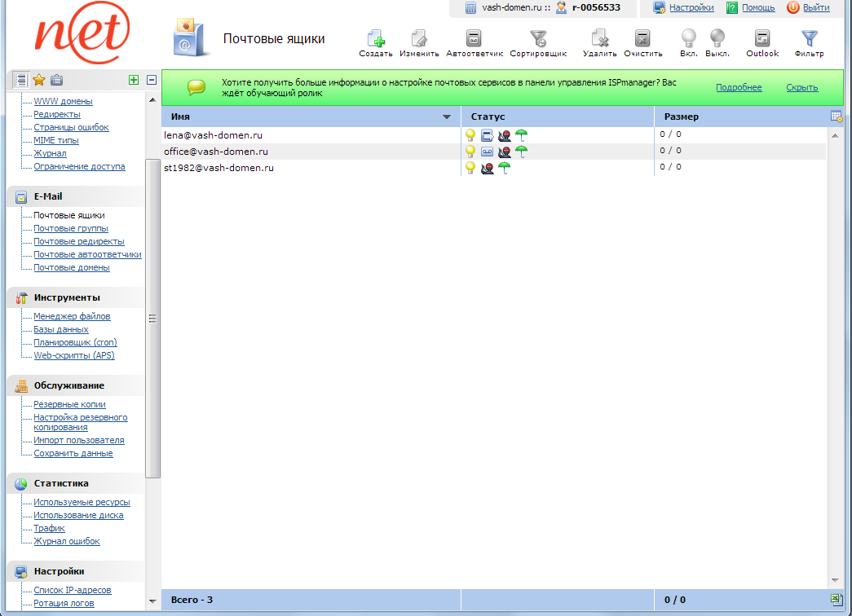The image size is (852, 616).
Task: Click the left menu vertical scrollbar thumb
Action: [x=152, y=318]
